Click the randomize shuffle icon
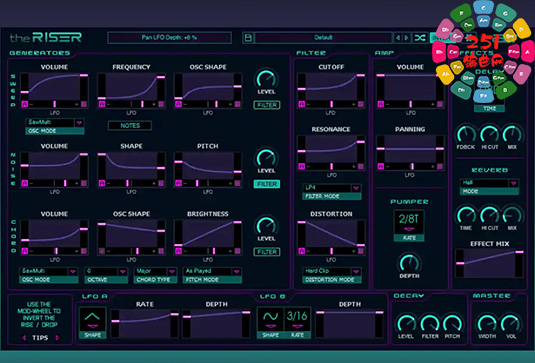This screenshot has height=363, width=535. coord(420,38)
